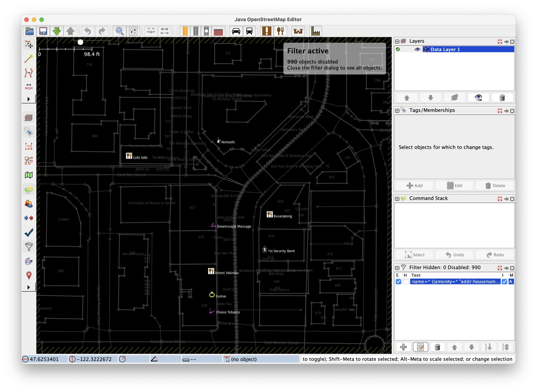Edit the selected filter entry
The height and width of the screenshot is (392, 537).
pyautogui.click(x=421, y=347)
